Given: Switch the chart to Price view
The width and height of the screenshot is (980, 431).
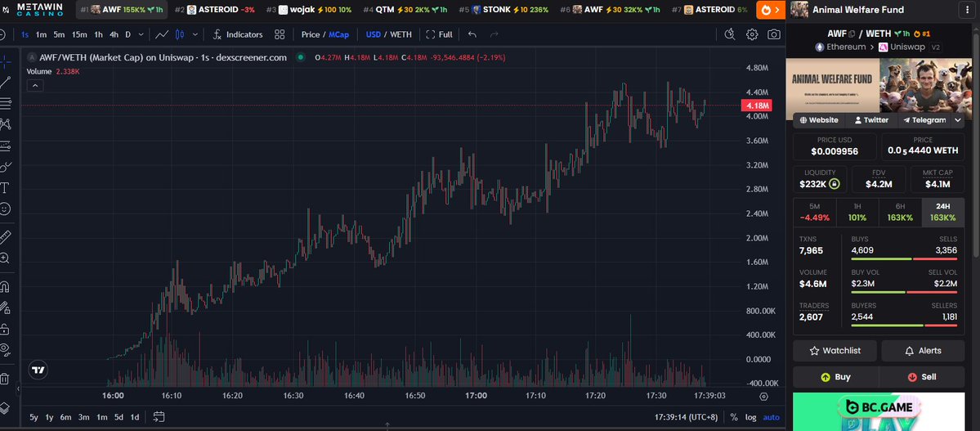Looking at the screenshot, I should (310, 34).
